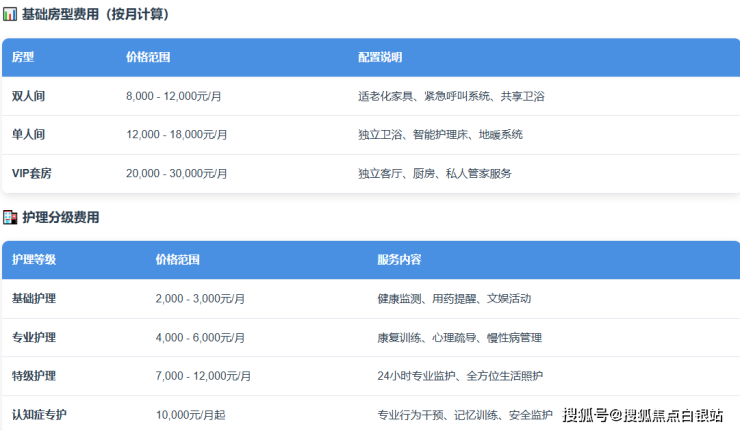Click price 8,000 - 12,000元/月

pos(174,96)
